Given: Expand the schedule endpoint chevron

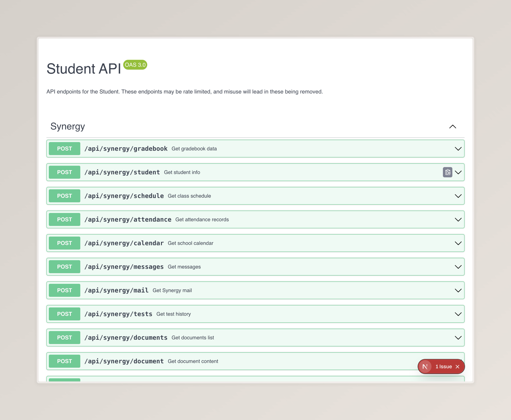Looking at the screenshot, I should 458,196.
